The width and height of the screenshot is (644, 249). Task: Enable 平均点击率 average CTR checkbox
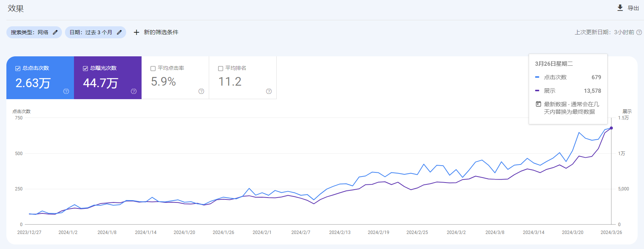153,68
